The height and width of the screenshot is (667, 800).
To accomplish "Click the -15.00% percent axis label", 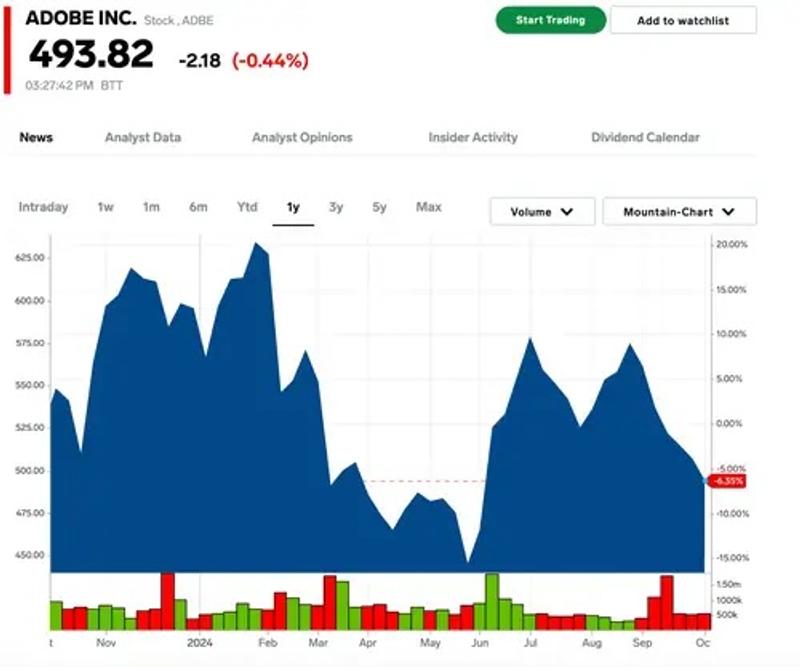I will point(732,558).
